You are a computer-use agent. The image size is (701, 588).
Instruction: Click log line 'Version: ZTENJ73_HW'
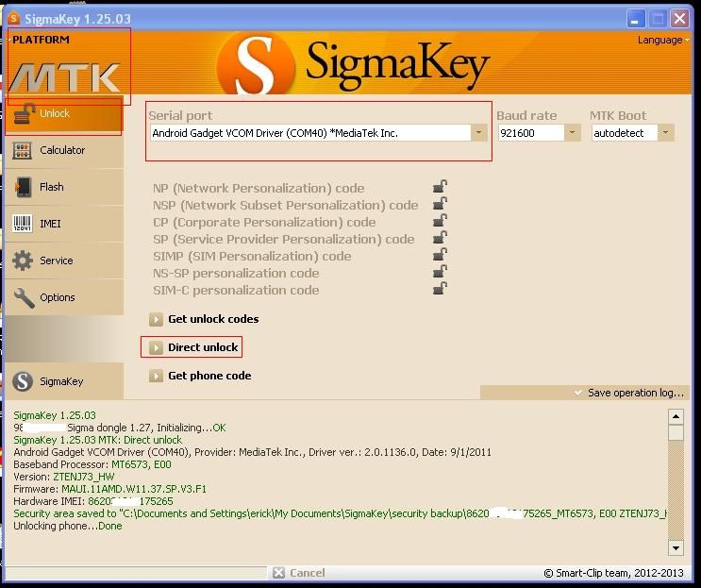pyautogui.click(x=64, y=477)
